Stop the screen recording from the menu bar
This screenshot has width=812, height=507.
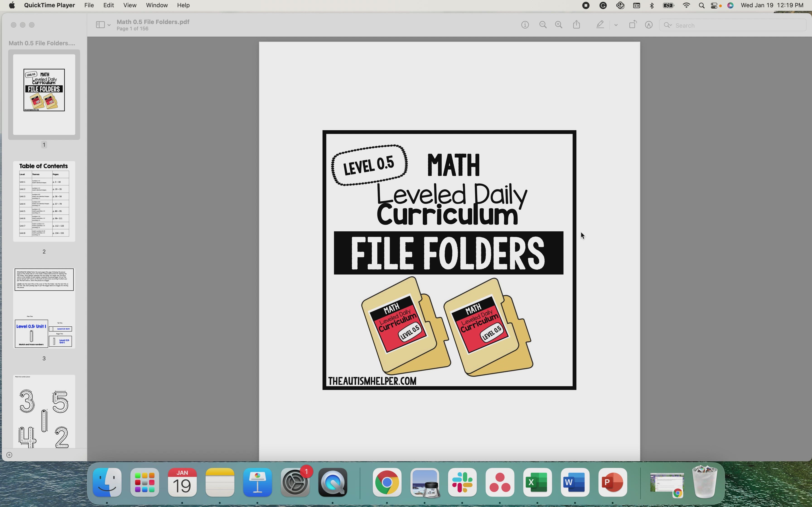(586, 5)
